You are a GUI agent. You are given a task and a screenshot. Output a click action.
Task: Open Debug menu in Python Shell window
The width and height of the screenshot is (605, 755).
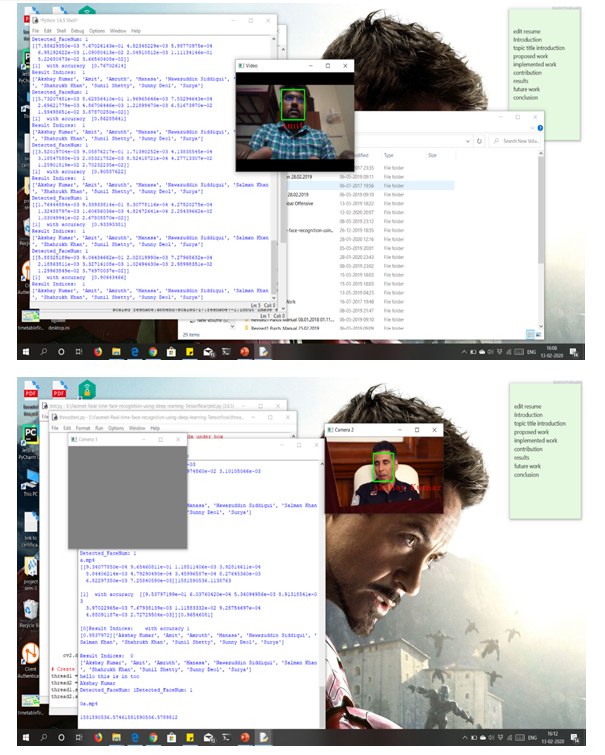coord(77,31)
